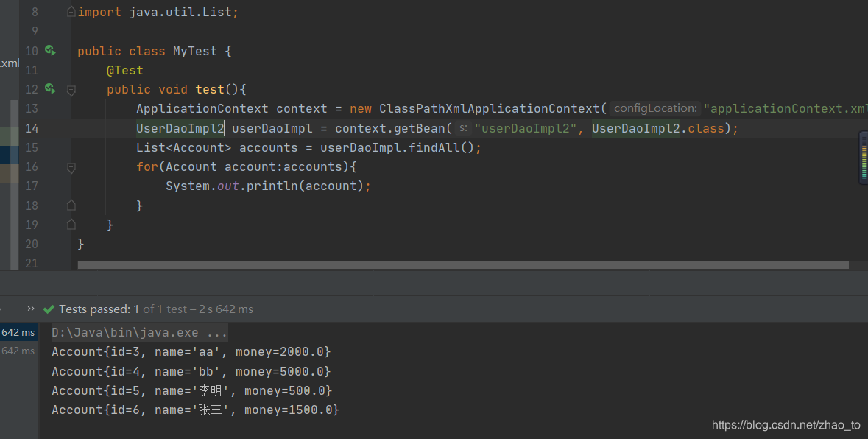Select the second 642 ms test result row
This screenshot has width=868, height=439.
[x=18, y=351]
